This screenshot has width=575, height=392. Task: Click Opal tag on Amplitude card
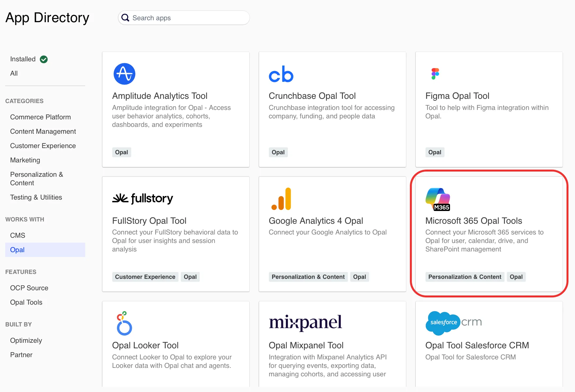tap(122, 152)
